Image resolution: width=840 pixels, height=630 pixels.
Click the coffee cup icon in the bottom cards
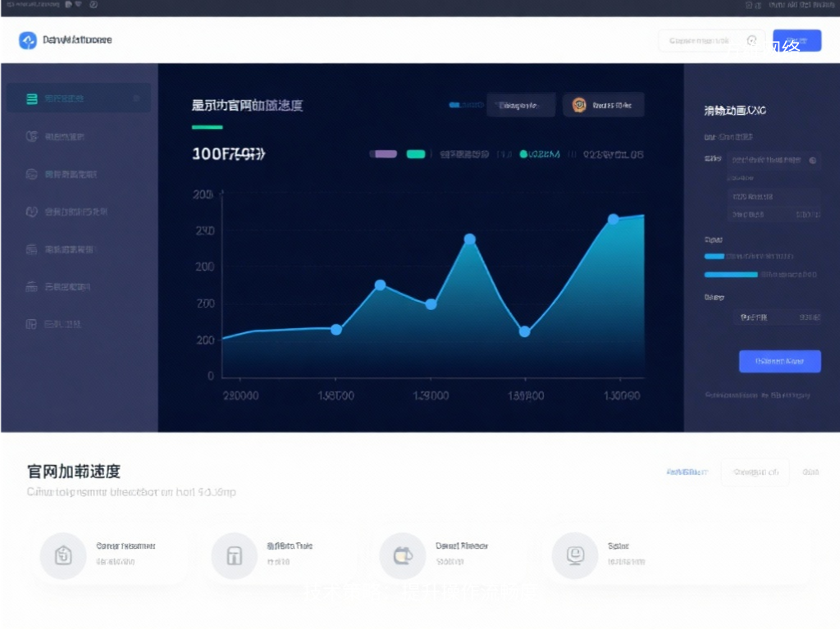(x=402, y=555)
